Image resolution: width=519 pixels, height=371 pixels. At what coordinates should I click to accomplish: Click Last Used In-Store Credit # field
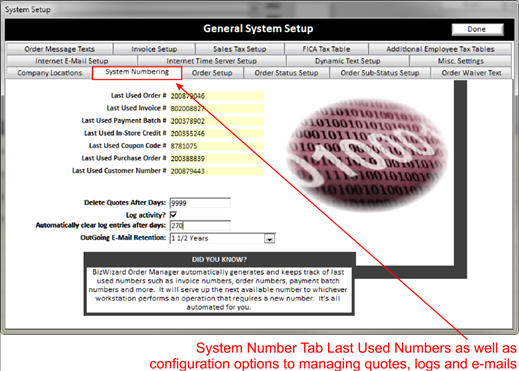(x=217, y=134)
